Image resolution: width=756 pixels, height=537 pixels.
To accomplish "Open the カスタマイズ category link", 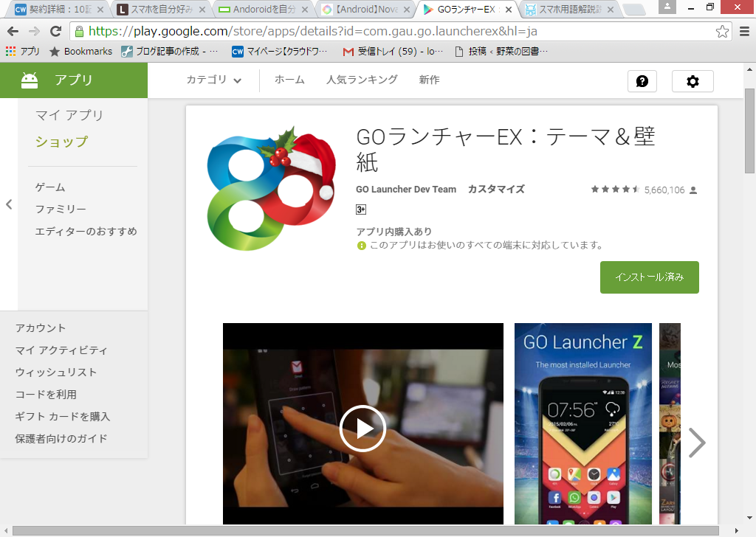I will pos(496,190).
